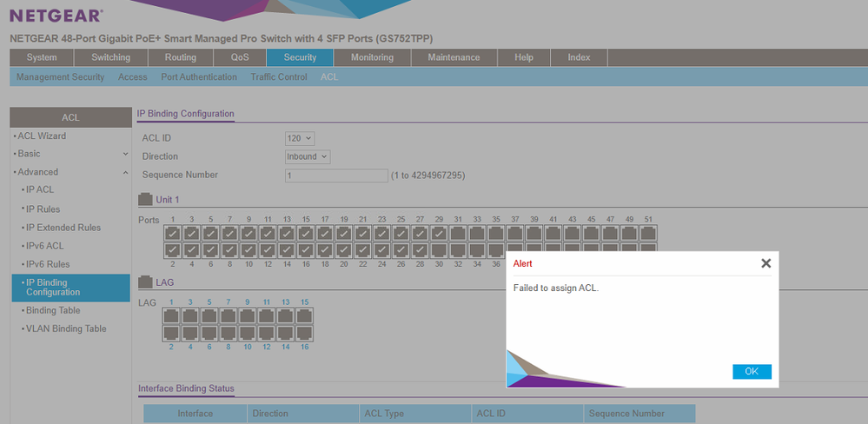Select port 37 icon
868x424 pixels.
(x=515, y=233)
